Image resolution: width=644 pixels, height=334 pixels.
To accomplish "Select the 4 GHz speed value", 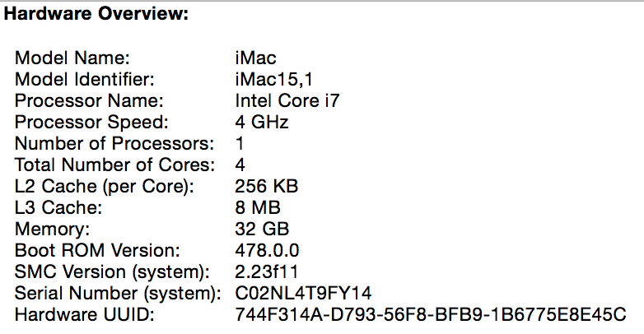I will click(x=262, y=123).
